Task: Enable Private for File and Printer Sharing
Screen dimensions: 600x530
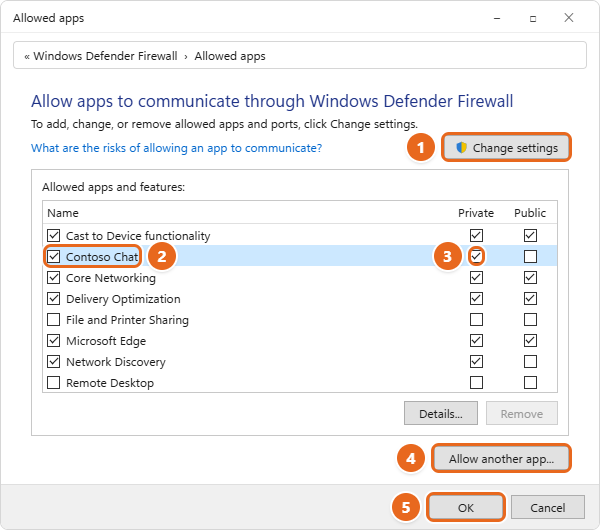Action: coord(476,320)
